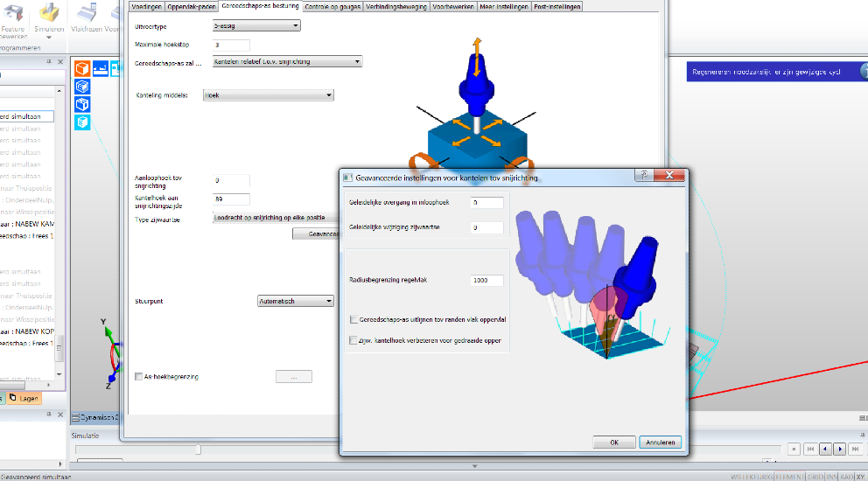
Task: Click the blue machine-bed view icon beside orange cube
Action: pyautogui.click(x=101, y=68)
